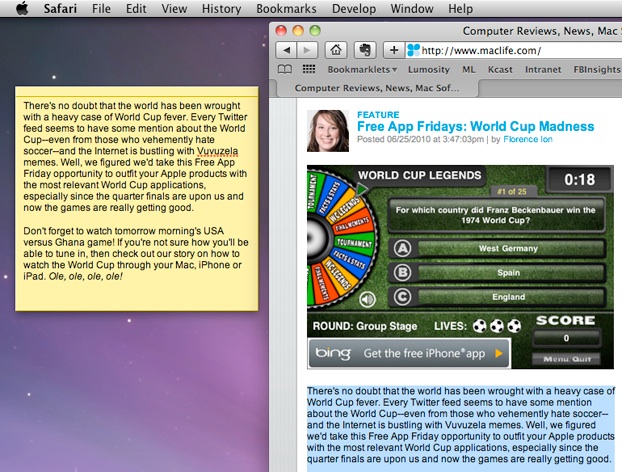The width and height of the screenshot is (622, 472).
Task: Open the History menu
Action: tap(221, 8)
